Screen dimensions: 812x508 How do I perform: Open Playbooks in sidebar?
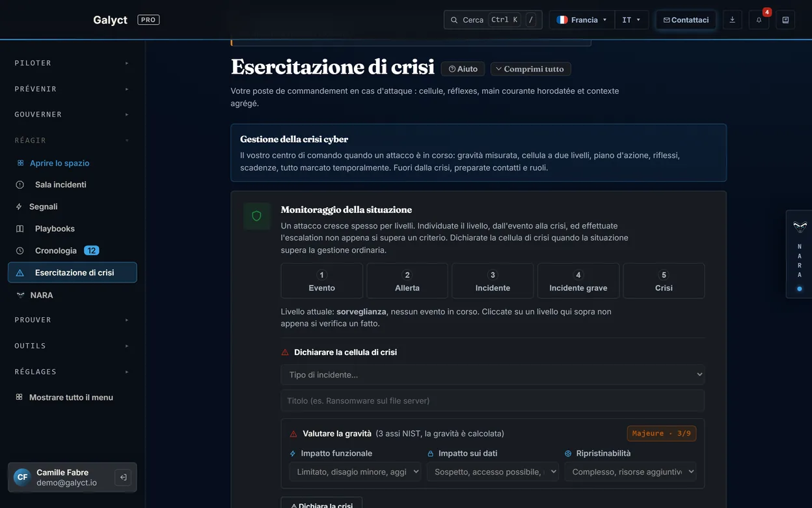pyautogui.click(x=72, y=229)
